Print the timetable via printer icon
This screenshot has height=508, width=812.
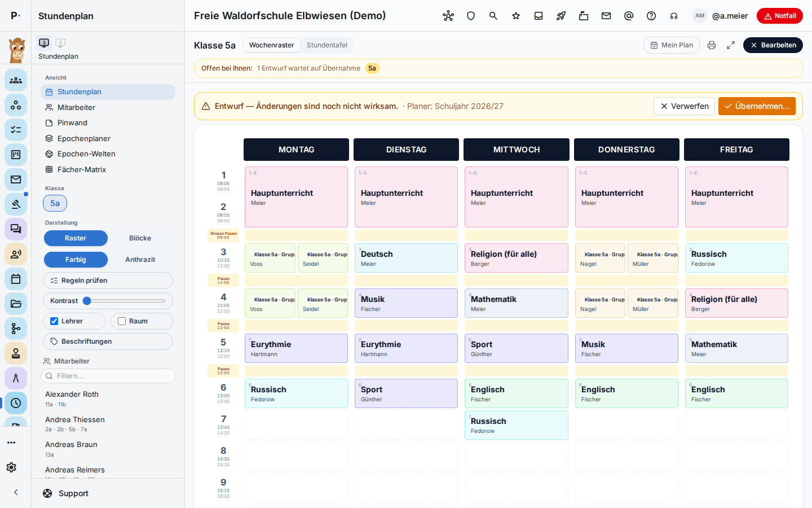[x=712, y=45]
